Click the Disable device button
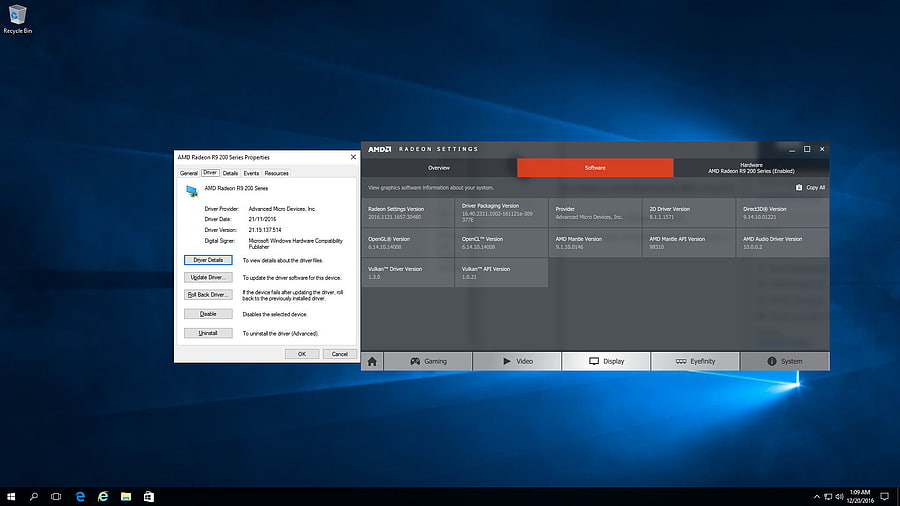This screenshot has height=506, width=900. 208,314
